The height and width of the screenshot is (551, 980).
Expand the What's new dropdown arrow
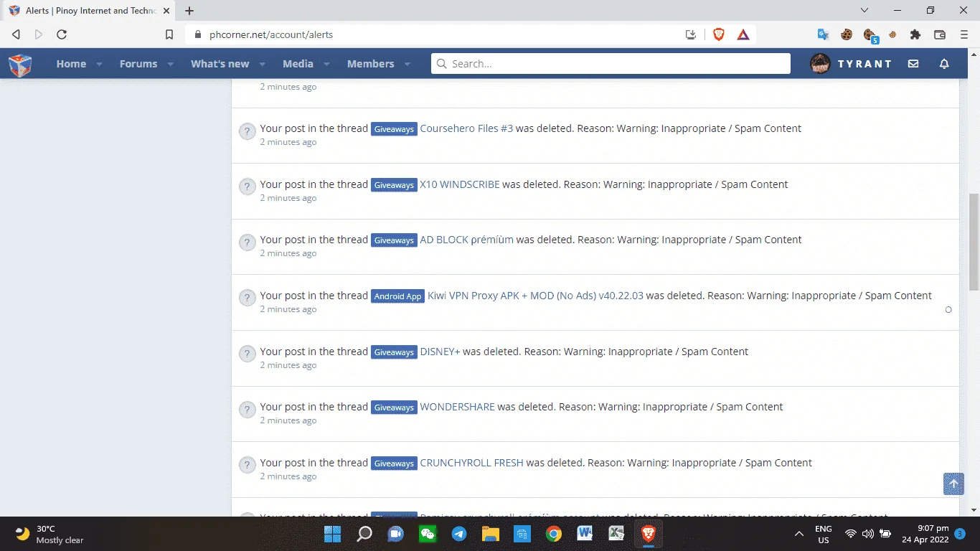coord(263,64)
